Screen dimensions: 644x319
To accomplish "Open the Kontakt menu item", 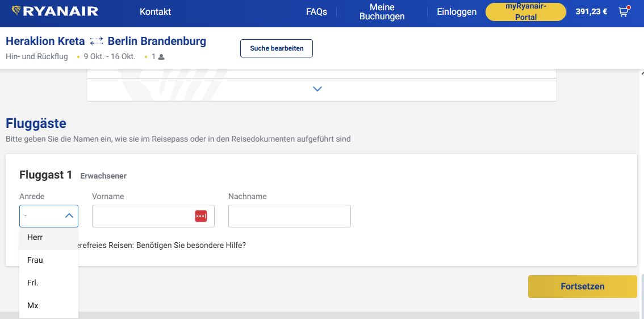I will click(x=155, y=11).
